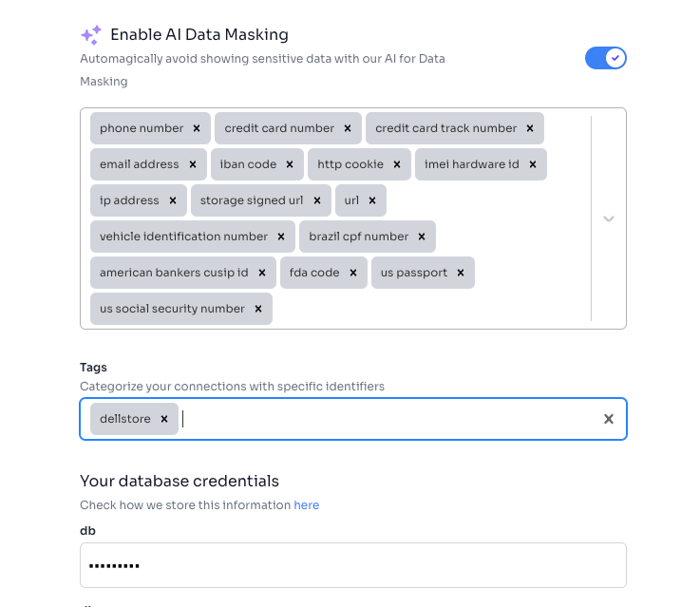Remove the imei hardware id tag

point(533,164)
